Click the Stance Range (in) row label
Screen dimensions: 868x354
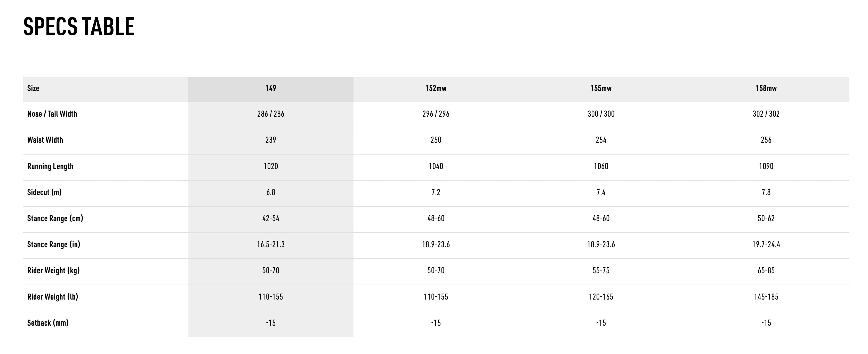[x=54, y=245]
